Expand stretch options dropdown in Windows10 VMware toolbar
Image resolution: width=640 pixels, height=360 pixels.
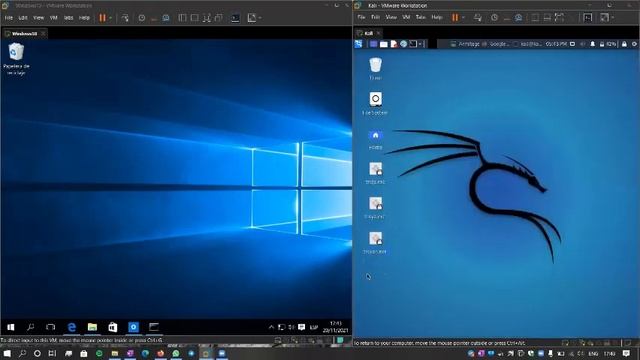[260, 18]
